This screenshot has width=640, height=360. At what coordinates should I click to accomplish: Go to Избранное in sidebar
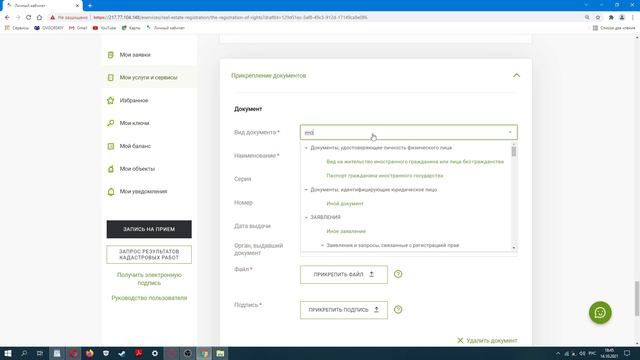click(x=133, y=100)
